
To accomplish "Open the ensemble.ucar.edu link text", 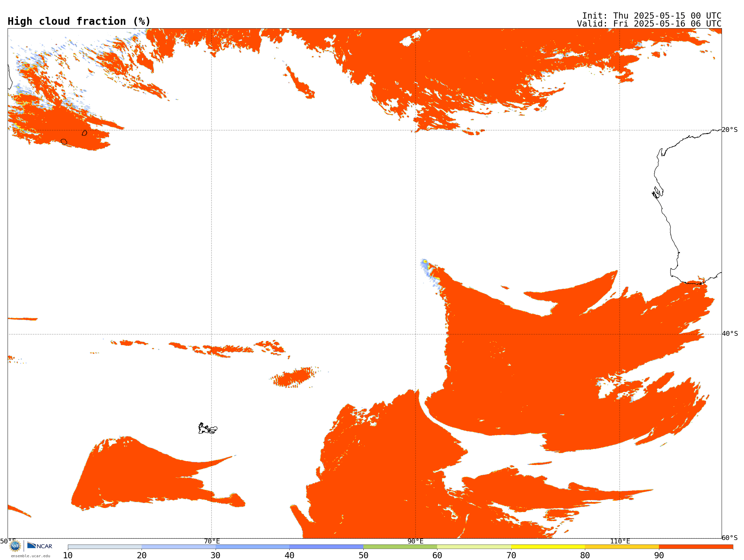I will [30, 556].
